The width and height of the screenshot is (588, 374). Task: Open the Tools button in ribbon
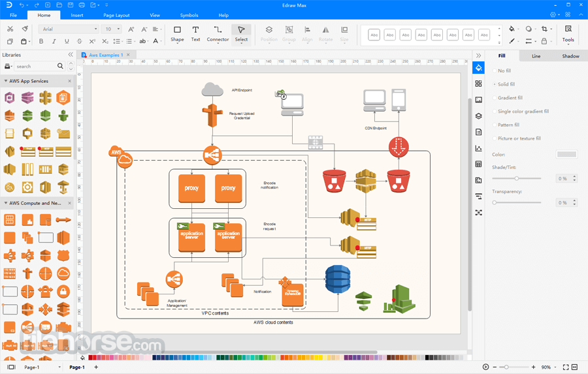(x=568, y=34)
